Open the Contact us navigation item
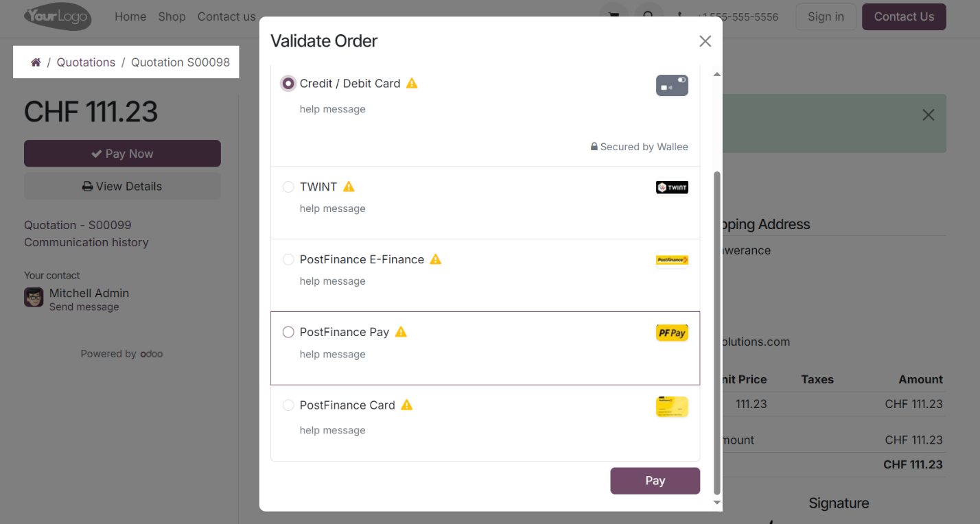 point(226,16)
